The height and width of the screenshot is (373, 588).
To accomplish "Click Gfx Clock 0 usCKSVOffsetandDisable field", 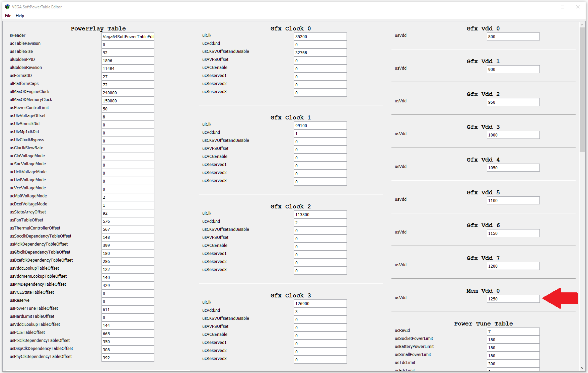I will coord(320,53).
